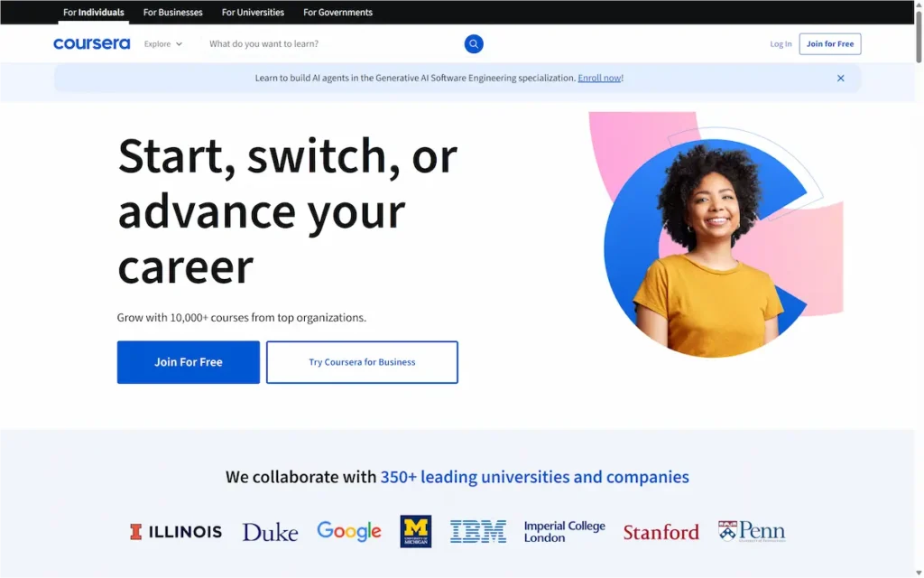Click the Log In link
The height and width of the screenshot is (578, 924).
pyautogui.click(x=781, y=44)
